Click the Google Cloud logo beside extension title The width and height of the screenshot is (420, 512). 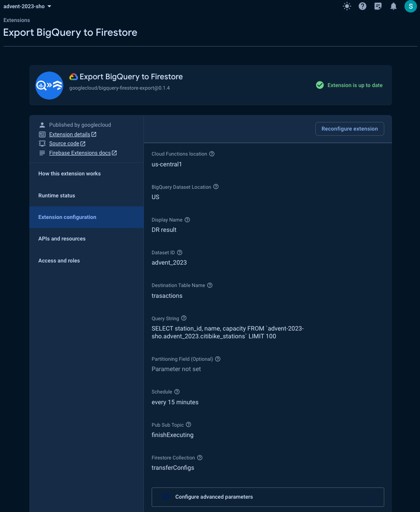(73, 77)
